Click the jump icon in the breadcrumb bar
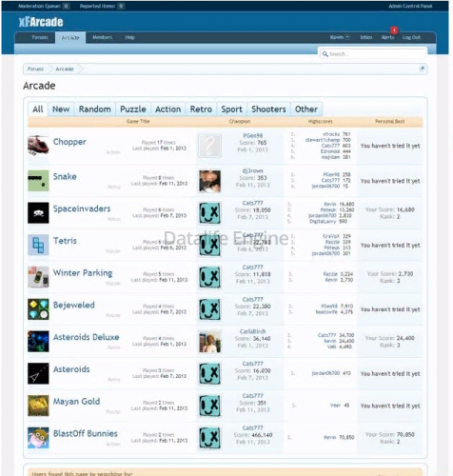The image size is (453, 476). click(422, 69)
